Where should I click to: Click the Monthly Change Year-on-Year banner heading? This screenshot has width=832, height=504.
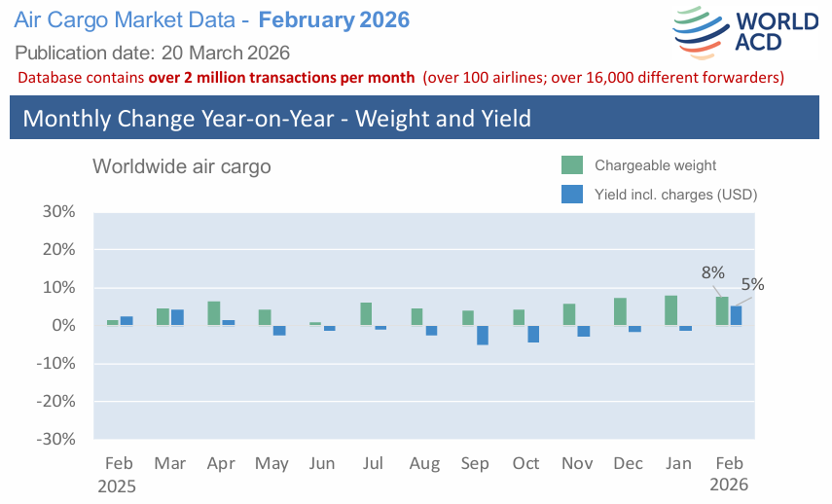click(276, 119)
